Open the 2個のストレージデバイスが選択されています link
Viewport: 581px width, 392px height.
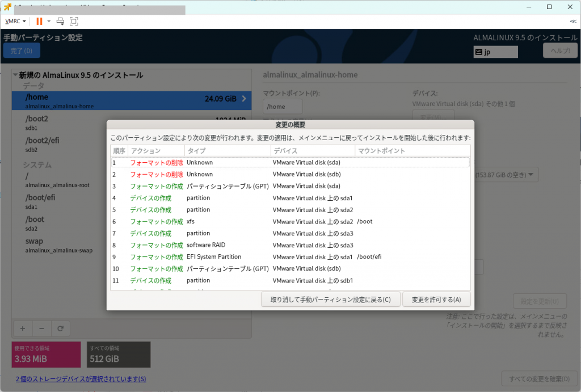coord(81,379)
